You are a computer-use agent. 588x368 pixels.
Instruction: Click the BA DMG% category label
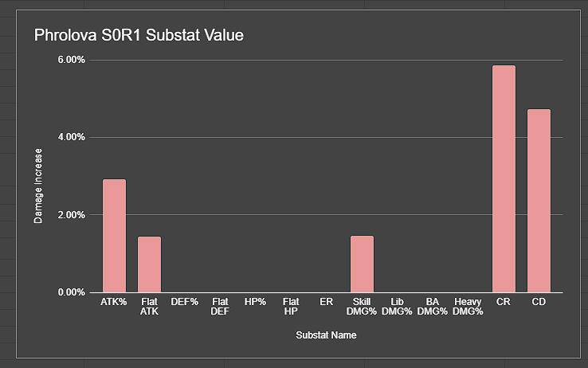pyautogui.click(x=433, y=307)
